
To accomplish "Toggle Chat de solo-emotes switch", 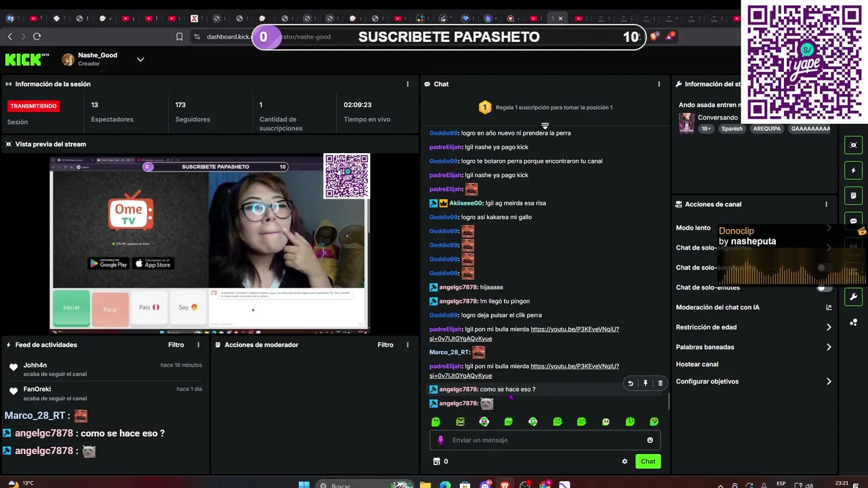I will point(823,287).
